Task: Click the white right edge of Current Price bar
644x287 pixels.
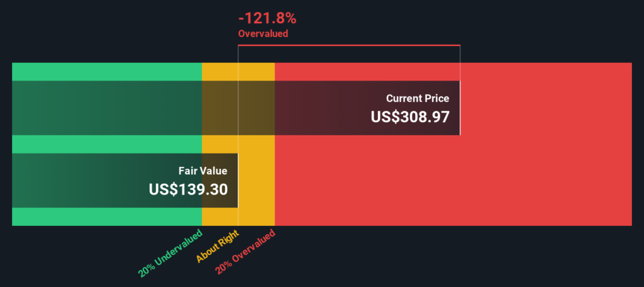Action: tap(460, 108)
